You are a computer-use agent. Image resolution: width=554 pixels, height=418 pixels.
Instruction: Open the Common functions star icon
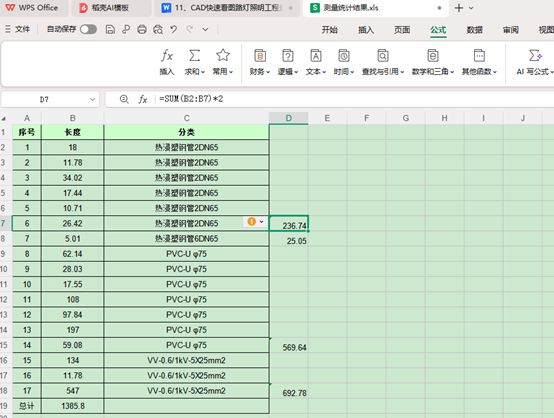tap(223, 55)
